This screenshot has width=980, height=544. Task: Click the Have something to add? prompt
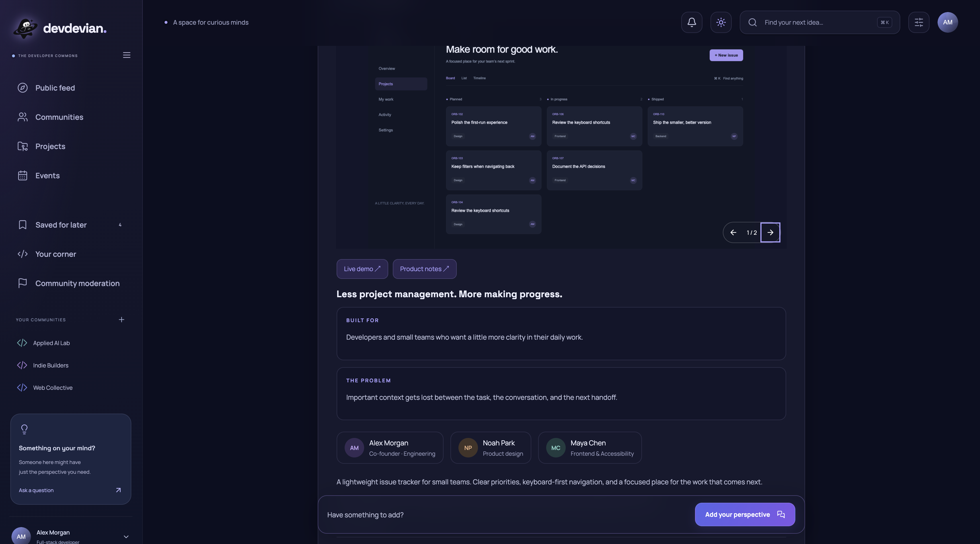(x=365, y=515)
